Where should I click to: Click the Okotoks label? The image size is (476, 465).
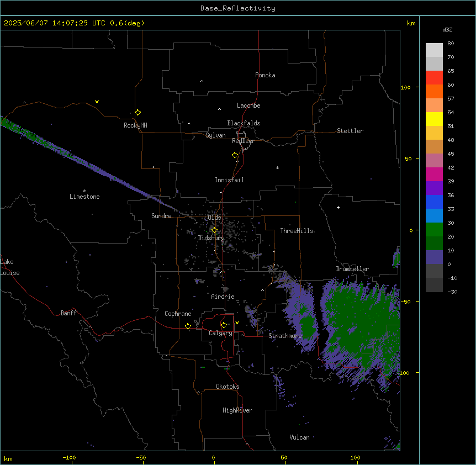228,387
